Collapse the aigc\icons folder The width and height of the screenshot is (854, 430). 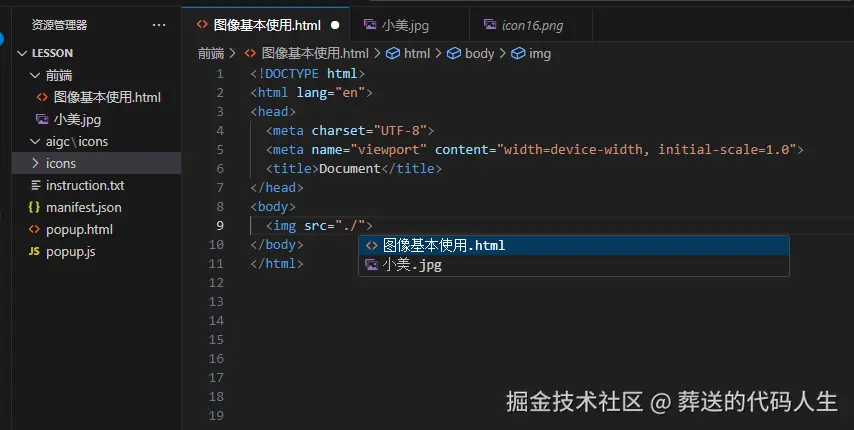(x=35, y=141)
